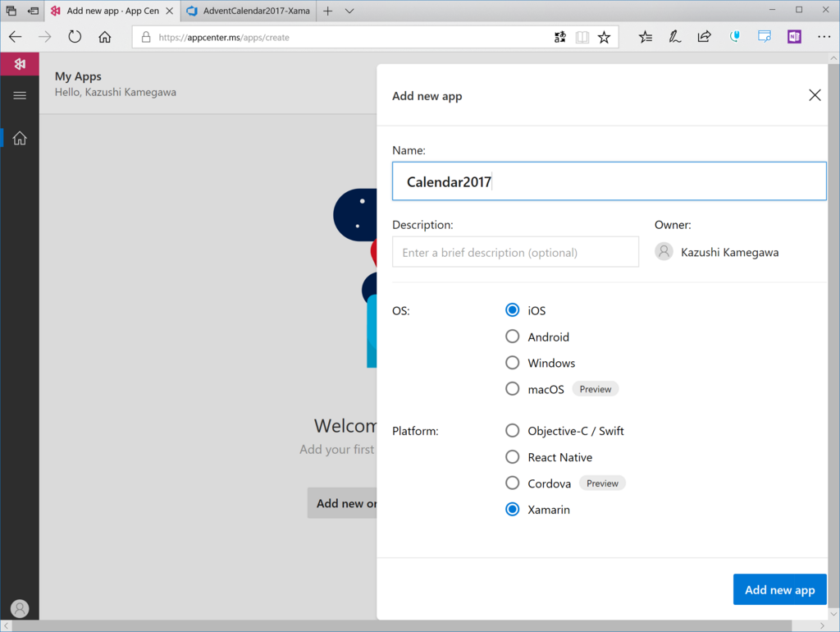The height and width of the screenshot is (632, 840).
Task: Select the Android radio button
Action: [512, 336]
